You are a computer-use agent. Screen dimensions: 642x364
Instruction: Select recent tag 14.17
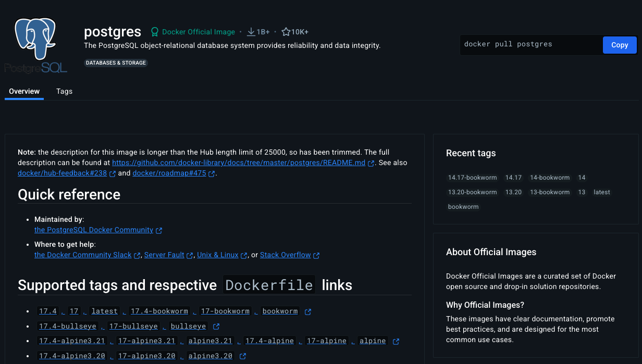513,178
